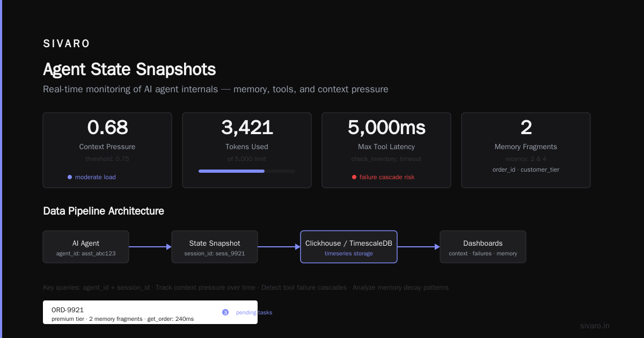The width and height of the screenshot is (644, 338).
Task: Click the pending tasks count badge
Action: 225,312
